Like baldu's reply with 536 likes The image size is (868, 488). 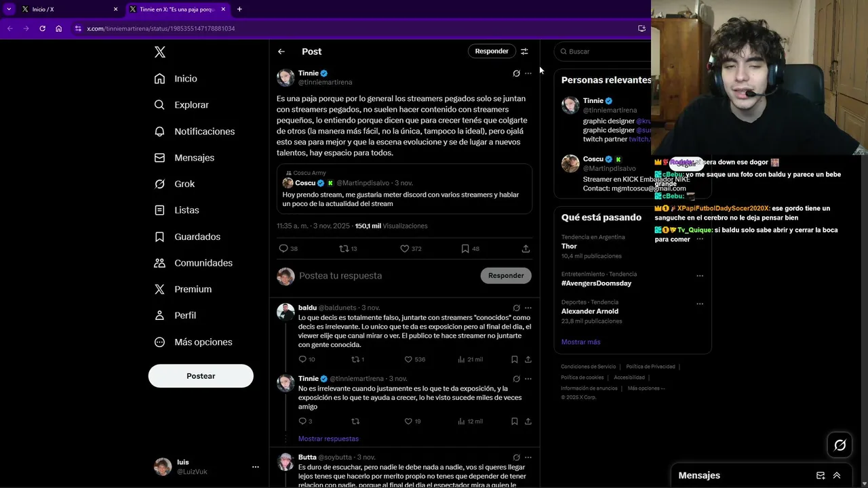click(414, 359)
